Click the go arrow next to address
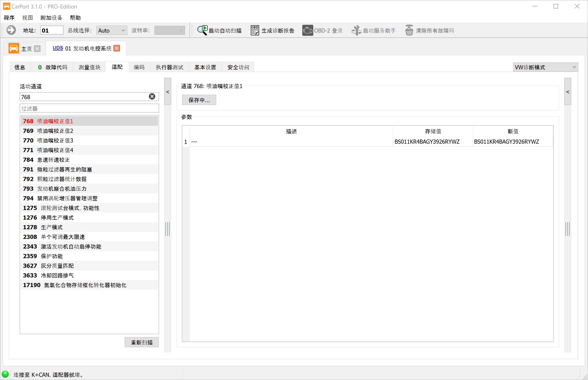 pos(11,30)
